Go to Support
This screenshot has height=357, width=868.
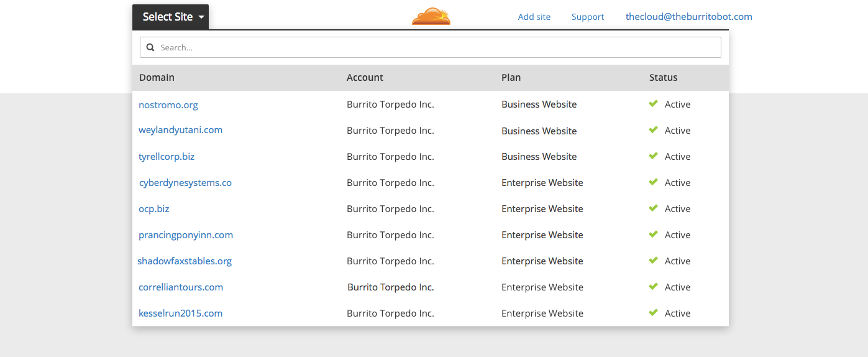[587, 17]
